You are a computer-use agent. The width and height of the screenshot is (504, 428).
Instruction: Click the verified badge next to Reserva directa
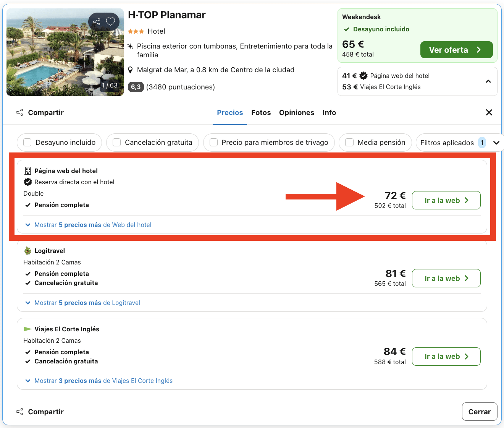pos(28,182)
